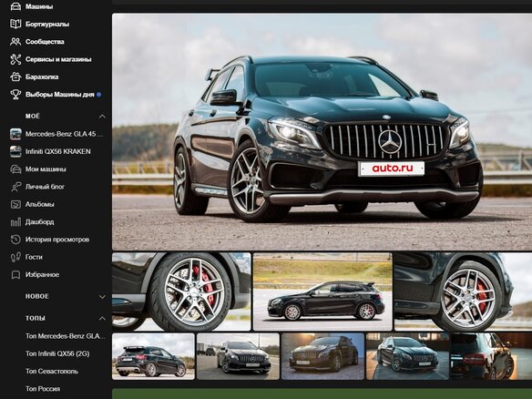Click the tools icon beside Сервисы и магазины
The image size is (532, 399).
click(x=15, y=59)
